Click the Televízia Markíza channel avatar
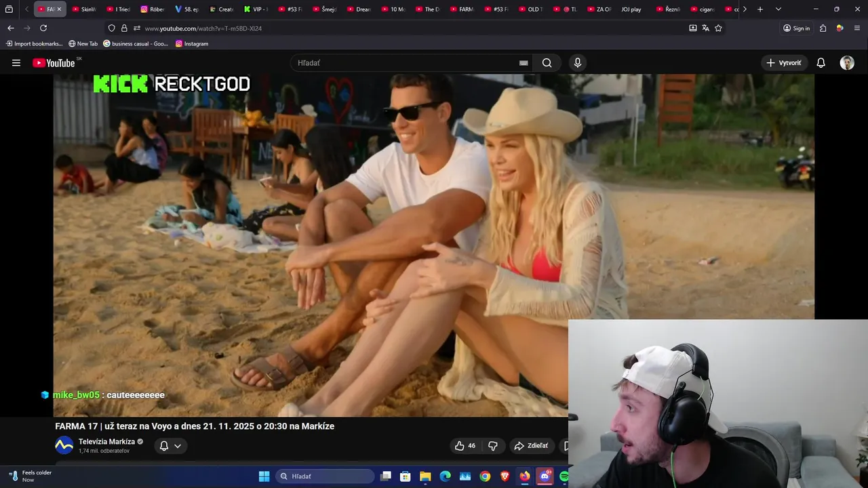This screenshot has width=868, height=488. point(64,445)
